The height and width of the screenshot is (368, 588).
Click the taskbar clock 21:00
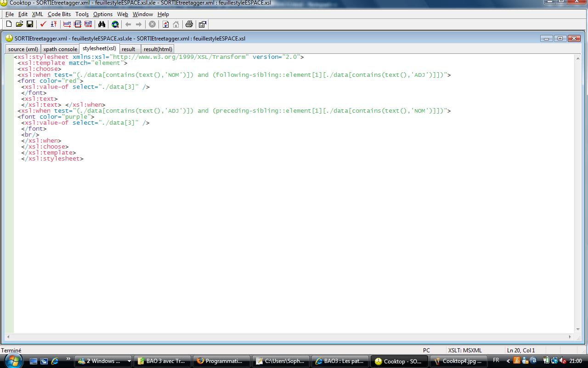[576, 361]
